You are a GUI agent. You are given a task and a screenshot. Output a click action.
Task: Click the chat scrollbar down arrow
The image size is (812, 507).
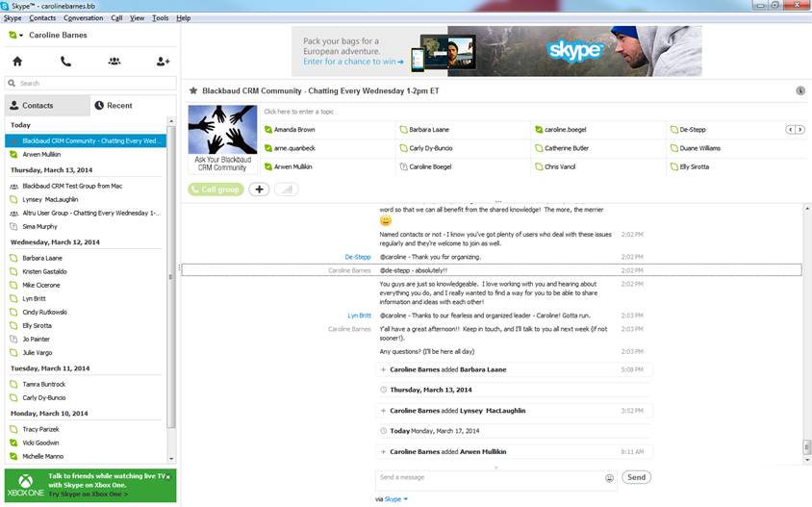pos(806,459)
